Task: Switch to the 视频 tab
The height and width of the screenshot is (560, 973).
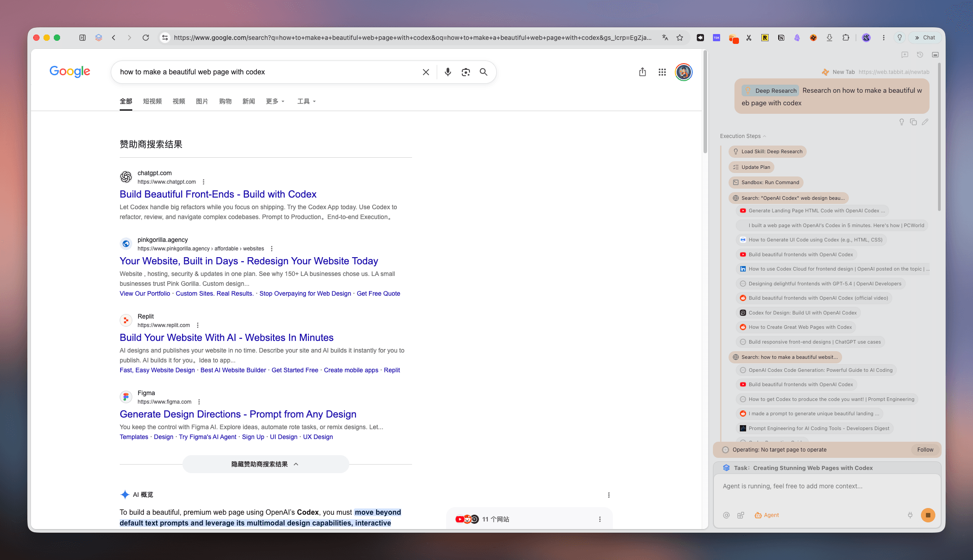Action: pos(179,101)
